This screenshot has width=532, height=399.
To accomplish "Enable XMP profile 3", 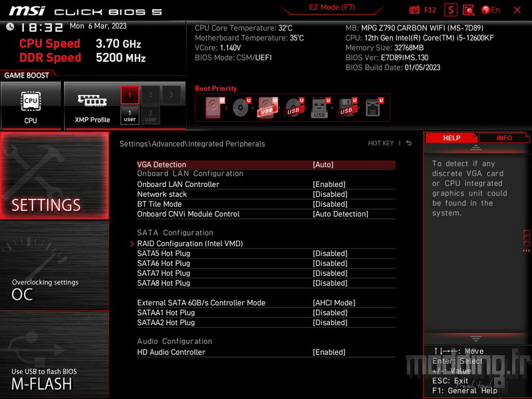I will [171, 94].
